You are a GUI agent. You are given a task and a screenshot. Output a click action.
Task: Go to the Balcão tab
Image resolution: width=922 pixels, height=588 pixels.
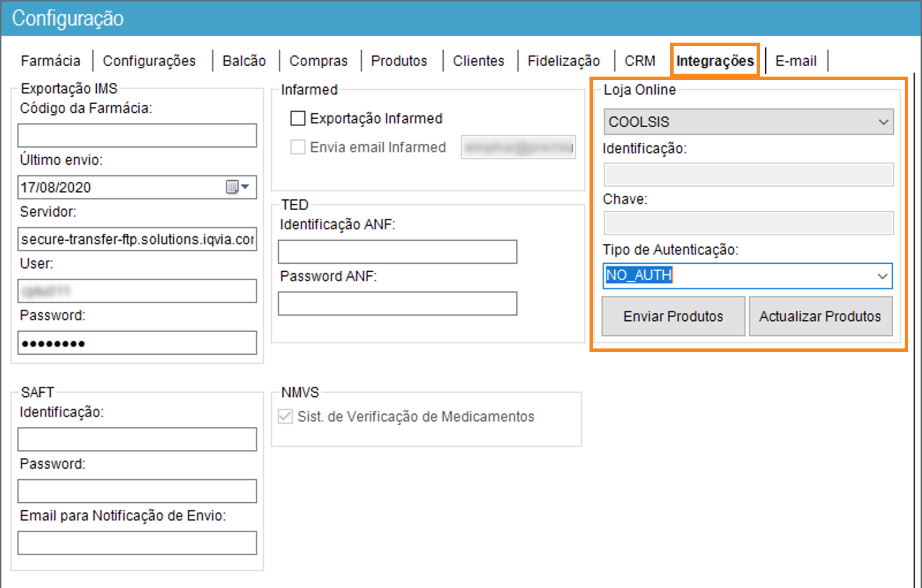tap(244, 61)
